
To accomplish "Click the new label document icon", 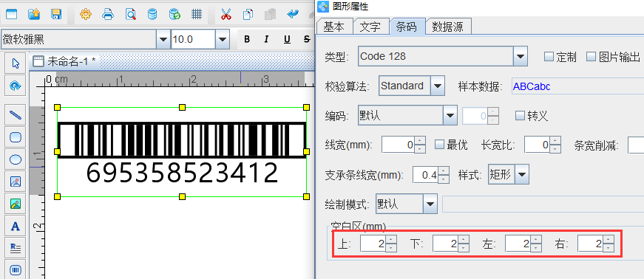I will pos(11,15).
